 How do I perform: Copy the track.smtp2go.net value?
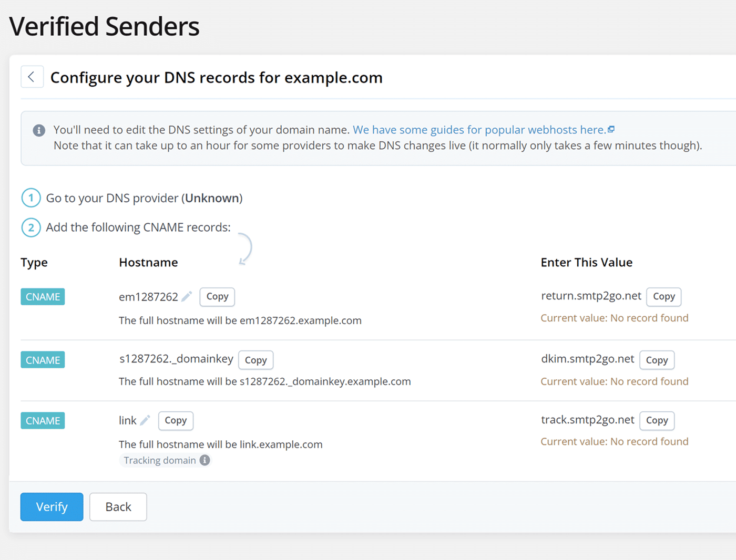tap(657, 420)
